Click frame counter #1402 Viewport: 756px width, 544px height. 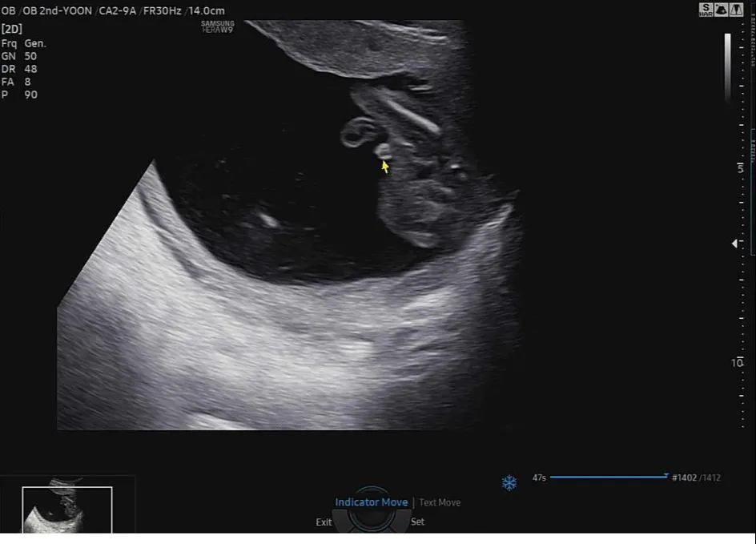tap(684, 478)
